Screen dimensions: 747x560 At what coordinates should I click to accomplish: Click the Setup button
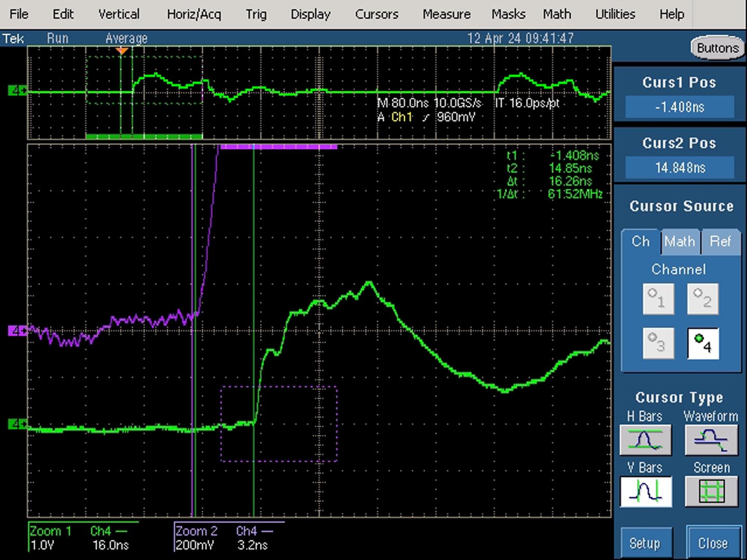(645, 543)
